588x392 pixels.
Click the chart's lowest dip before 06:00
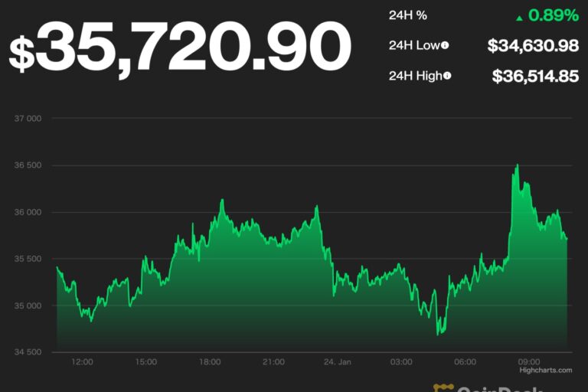point(438,335)
